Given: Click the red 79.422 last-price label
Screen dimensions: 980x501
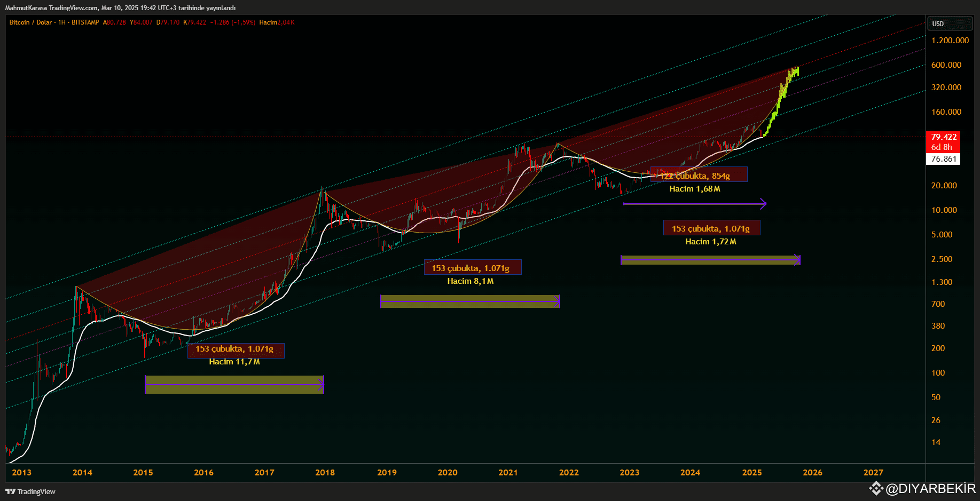Looking at the screenshot, I should point(943,137).
